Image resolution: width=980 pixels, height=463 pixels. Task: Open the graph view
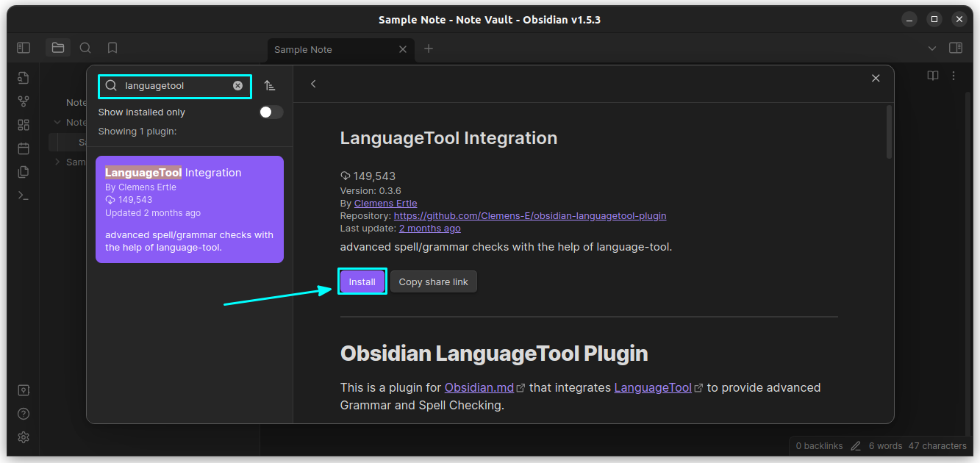point(23,101)
